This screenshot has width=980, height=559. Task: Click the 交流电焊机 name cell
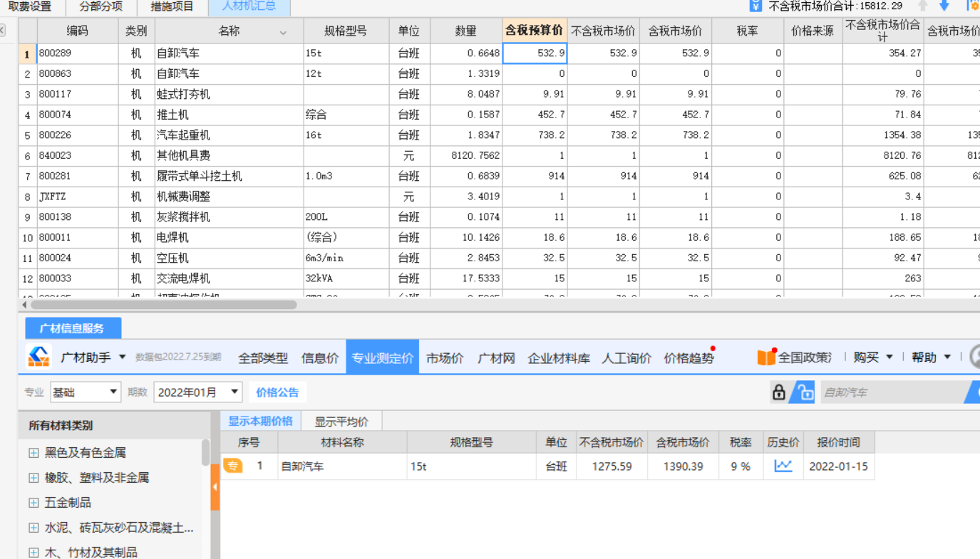[x=229, y=278]
